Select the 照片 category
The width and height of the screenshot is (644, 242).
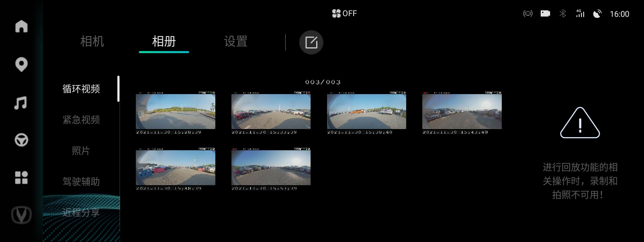[81, 151]
